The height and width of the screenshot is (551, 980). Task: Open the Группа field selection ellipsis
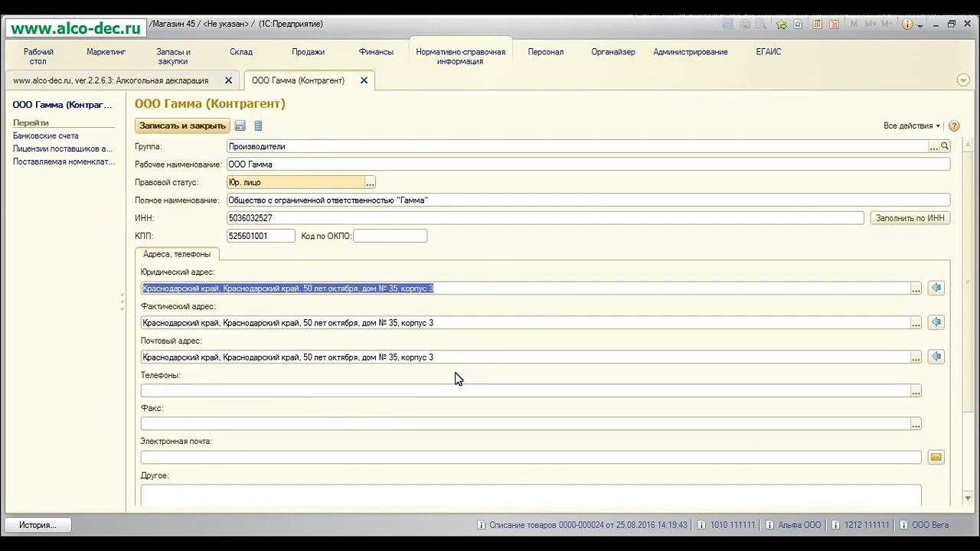(933, 146)
